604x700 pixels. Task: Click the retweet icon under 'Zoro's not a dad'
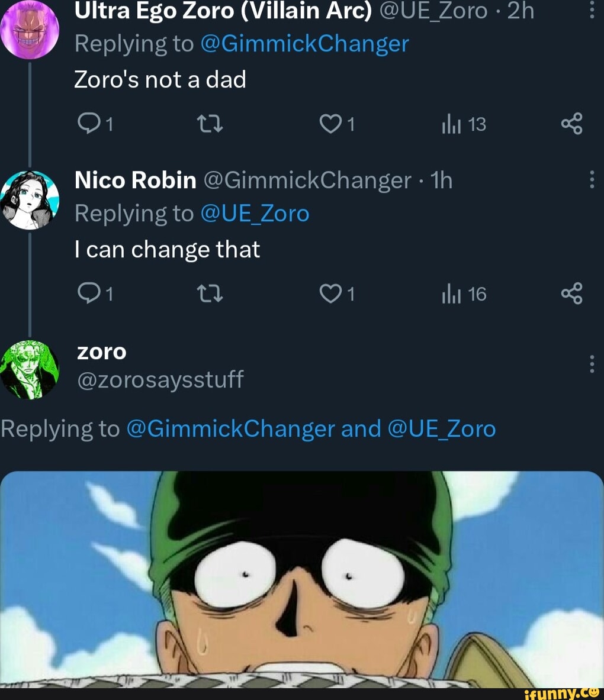[211, 124]
